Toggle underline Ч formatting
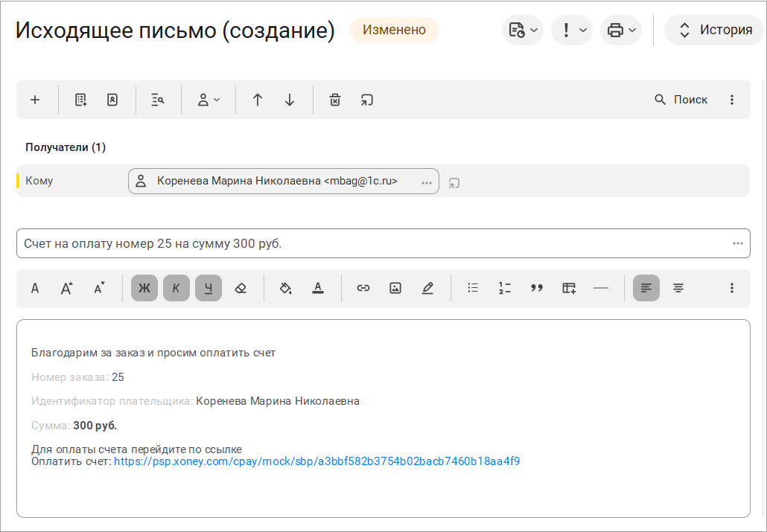This screenshot has width=767, height=532. 209,288
